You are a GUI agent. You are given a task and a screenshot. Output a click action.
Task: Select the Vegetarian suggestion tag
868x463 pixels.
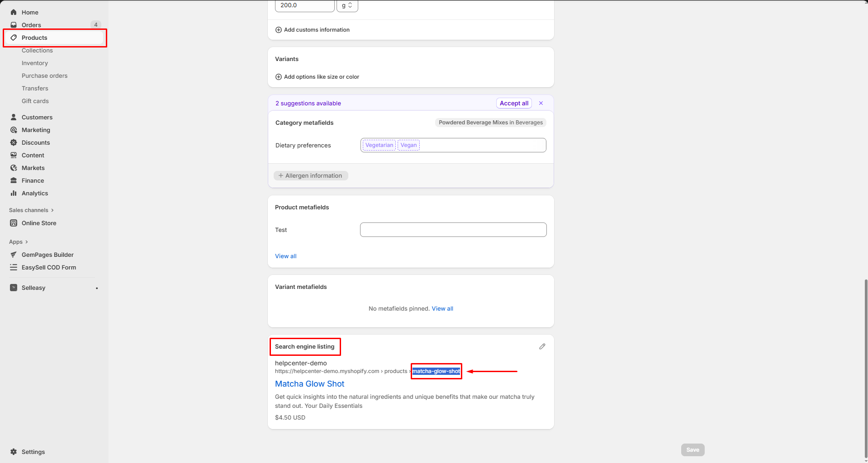click(379, 145)
